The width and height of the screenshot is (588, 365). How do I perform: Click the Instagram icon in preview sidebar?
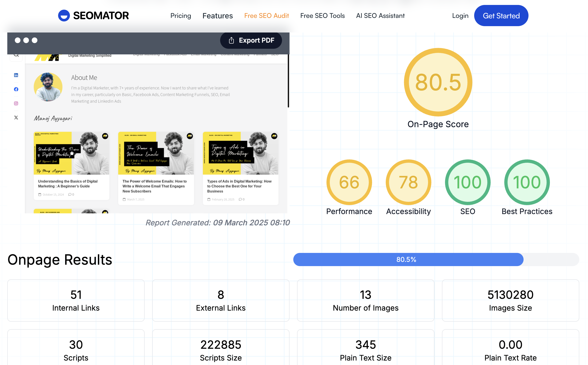[x=16, y=103]
